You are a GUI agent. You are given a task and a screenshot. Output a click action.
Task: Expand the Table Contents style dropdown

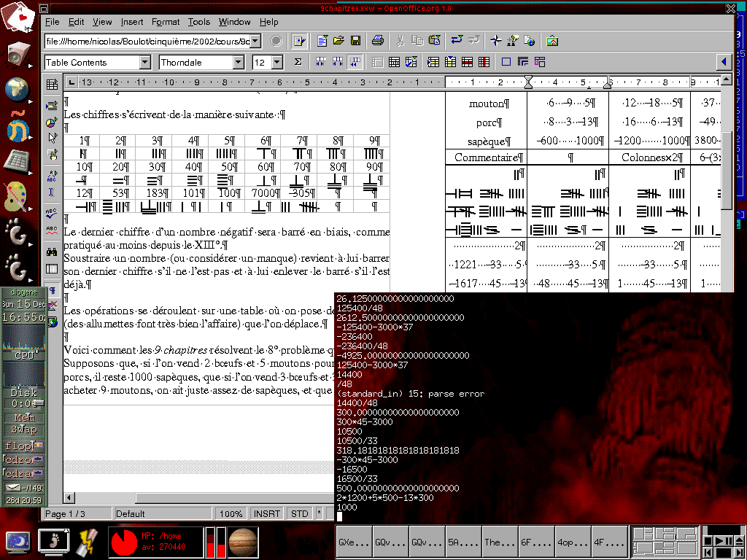(144, 63)
